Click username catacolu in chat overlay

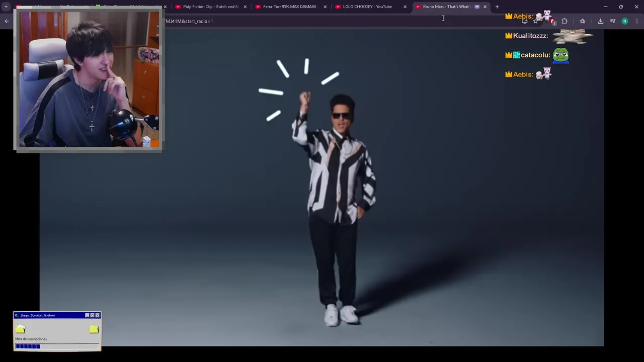(x=535, y=55)
